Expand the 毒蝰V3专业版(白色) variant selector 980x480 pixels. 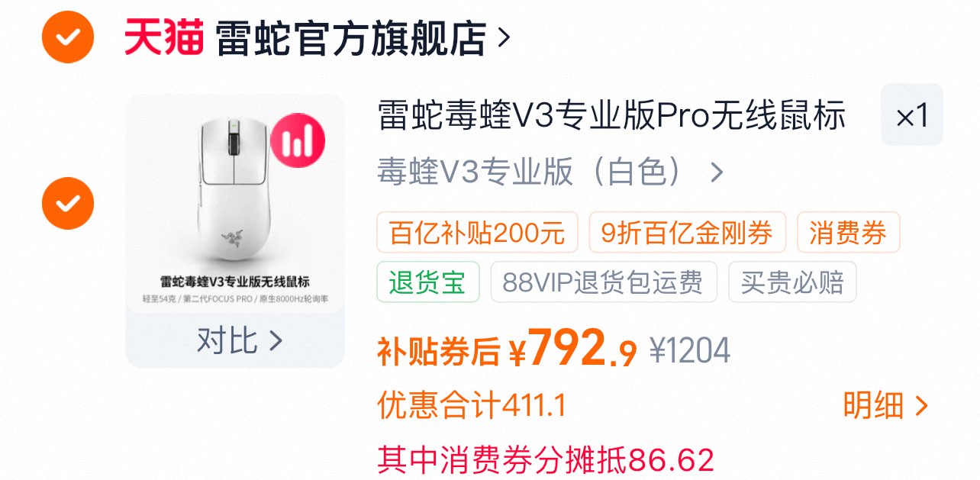click(x=551, y=172)
